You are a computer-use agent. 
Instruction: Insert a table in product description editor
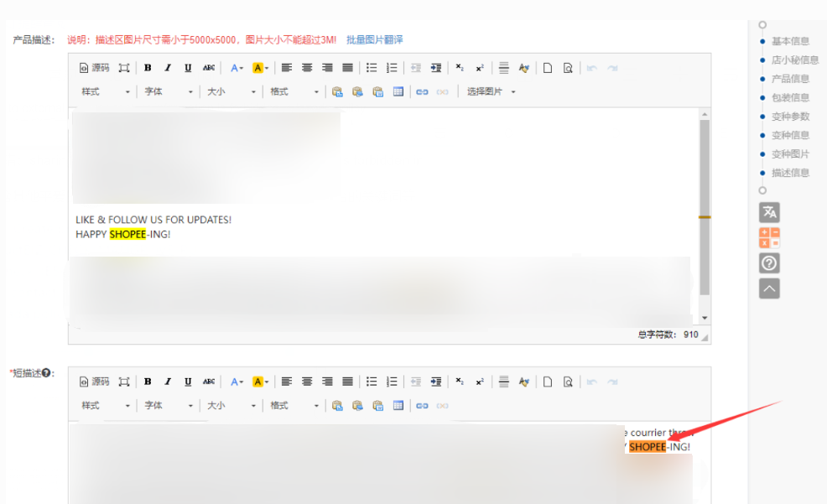[x=398, y=92]
